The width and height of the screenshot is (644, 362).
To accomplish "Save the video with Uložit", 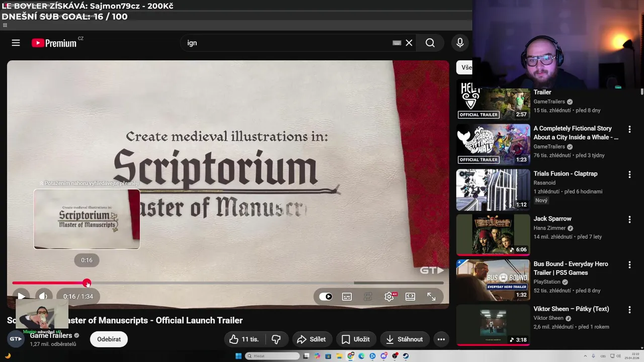I will pyautogui.click(x=356, y=339).
